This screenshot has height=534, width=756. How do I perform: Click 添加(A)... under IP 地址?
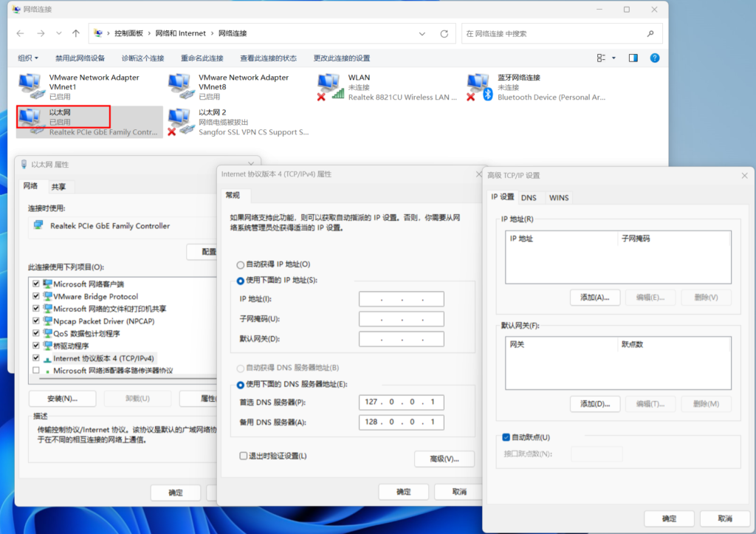coord(594,297)
